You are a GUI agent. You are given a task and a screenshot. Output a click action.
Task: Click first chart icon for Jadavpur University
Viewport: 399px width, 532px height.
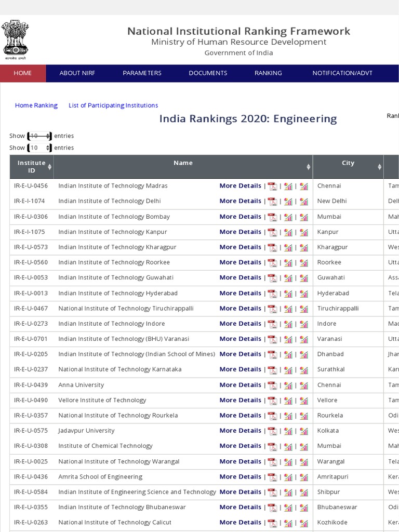288,431
